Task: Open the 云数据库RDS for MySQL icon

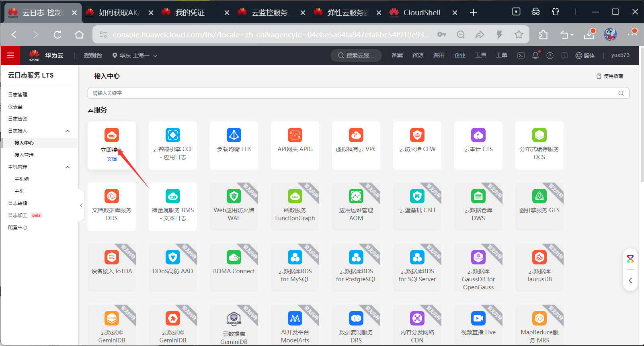Action: (x=295, y=257)
